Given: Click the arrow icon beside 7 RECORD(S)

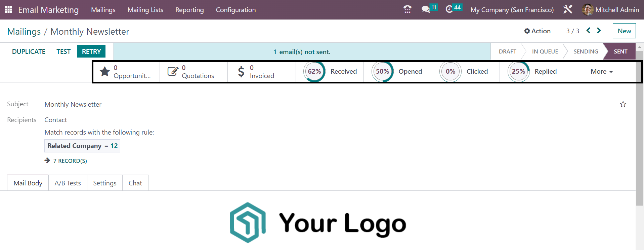Looking at the screenshot, I should 47,160.
